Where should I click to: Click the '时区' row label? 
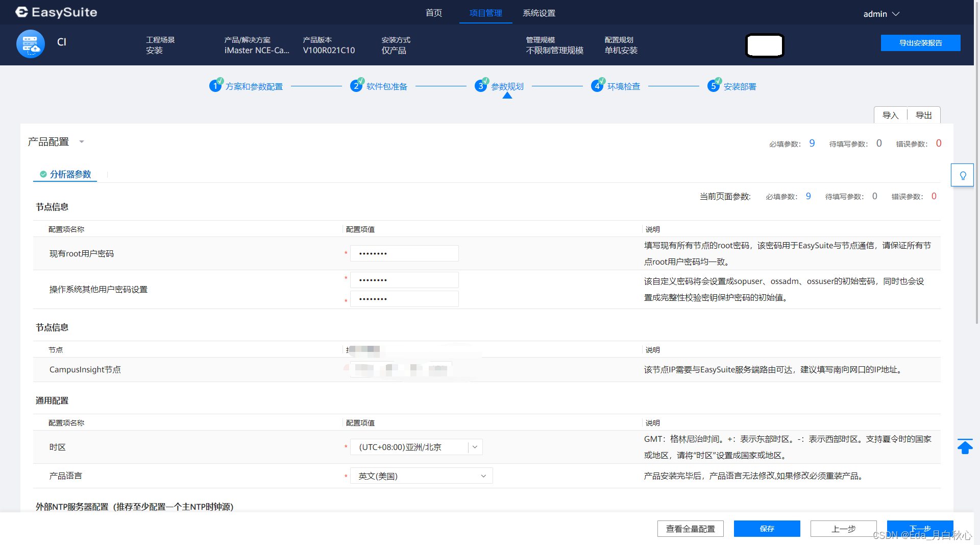[x=58, y=447]
